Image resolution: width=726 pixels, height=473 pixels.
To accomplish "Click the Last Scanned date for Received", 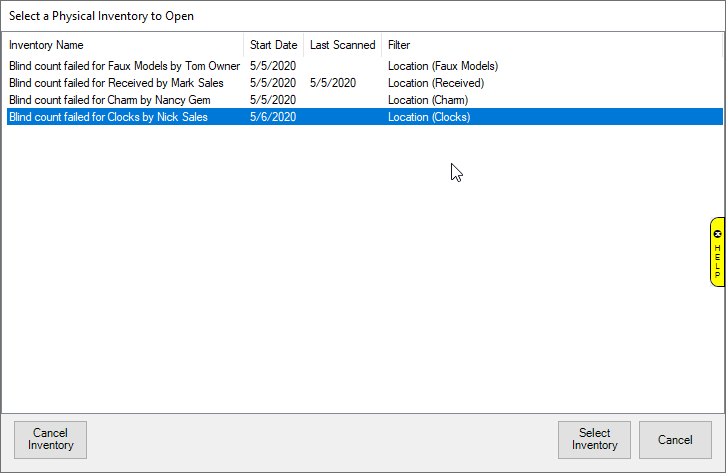I will (332, 83).
